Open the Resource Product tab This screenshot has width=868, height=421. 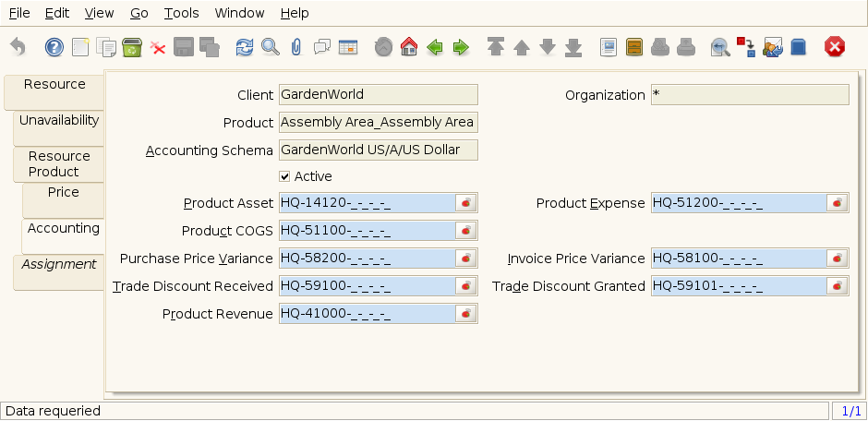click(x=59, y=163)
